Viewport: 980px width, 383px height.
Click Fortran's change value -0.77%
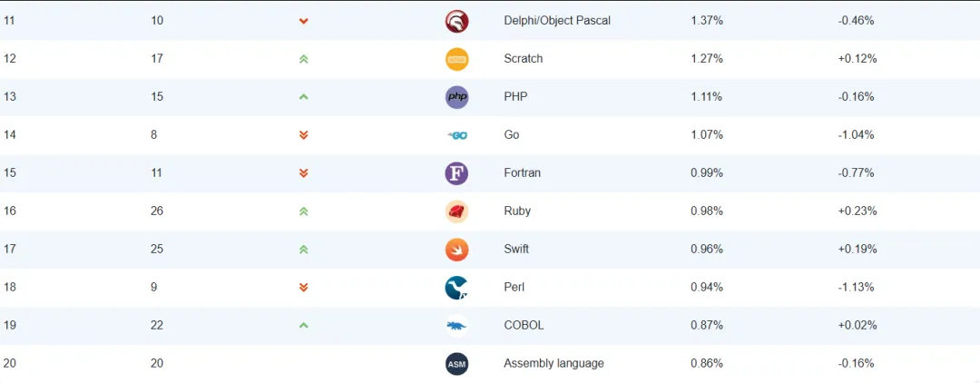click(856, 173)
